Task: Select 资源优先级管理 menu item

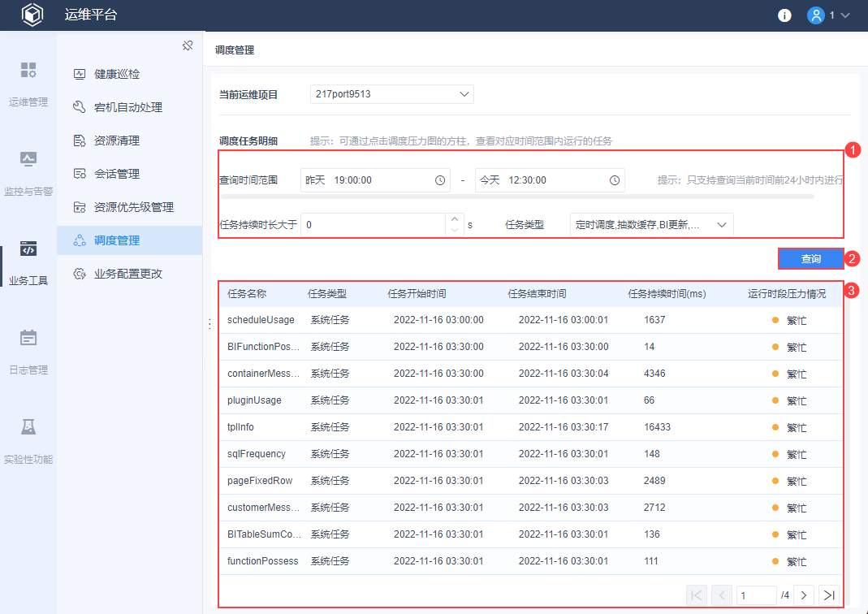Action: coord(133,207)
